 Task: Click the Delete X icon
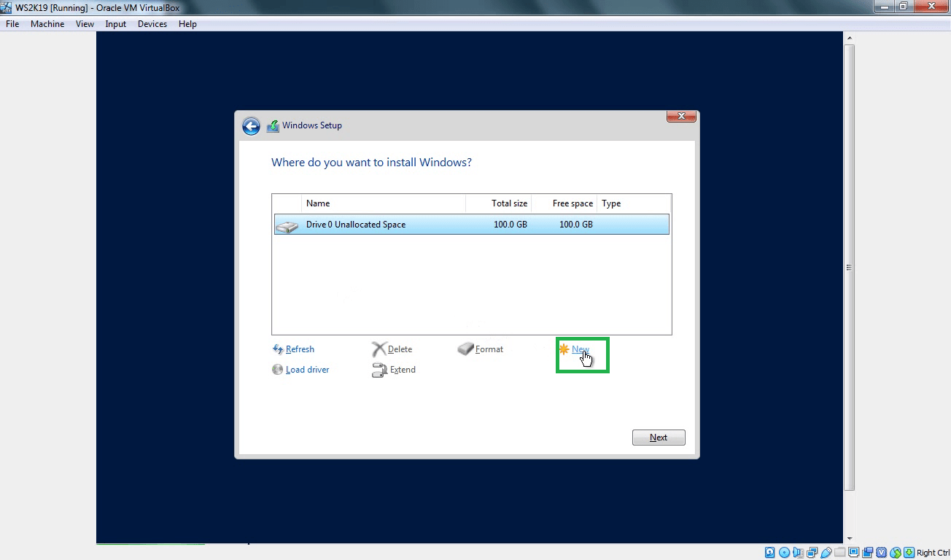(x=379, y=349)
